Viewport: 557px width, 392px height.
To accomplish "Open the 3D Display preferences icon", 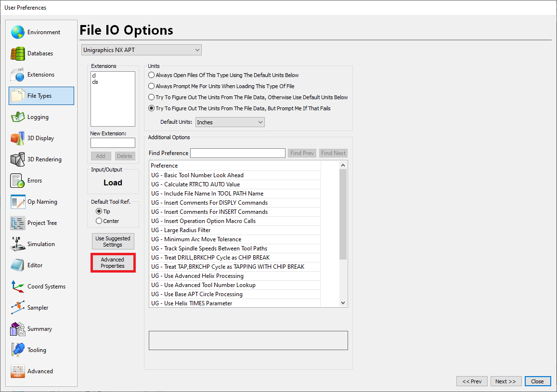I will pos(17,138).
